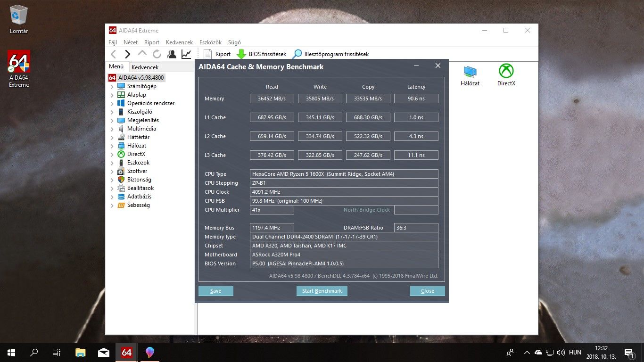The height and width of the screenshot is (362, 644).
Task: Expand the Alaplap tree node chevron
Action: click(x=112, y=95)
